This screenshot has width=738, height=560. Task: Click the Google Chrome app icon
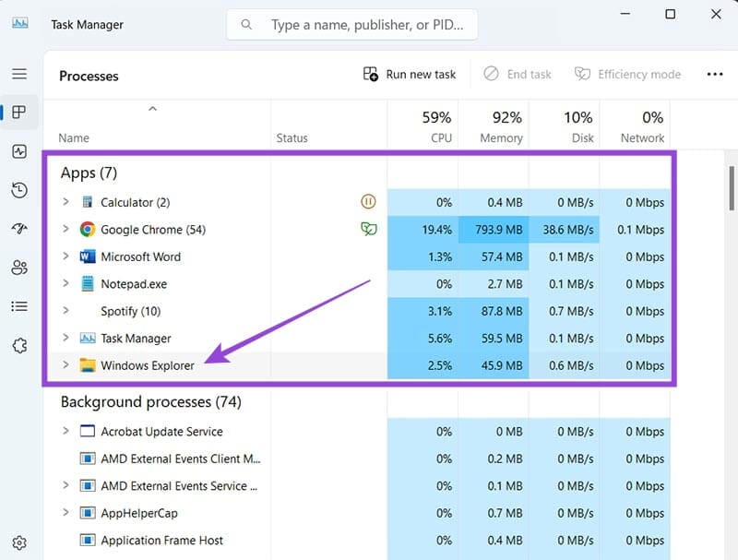[x=87, y=230]
